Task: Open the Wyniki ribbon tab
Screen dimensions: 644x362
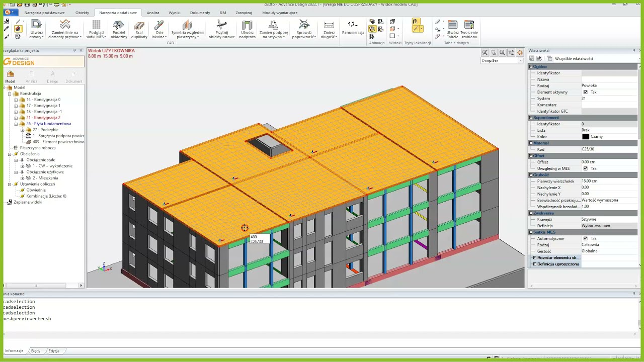Action: [x=175, y=13]
